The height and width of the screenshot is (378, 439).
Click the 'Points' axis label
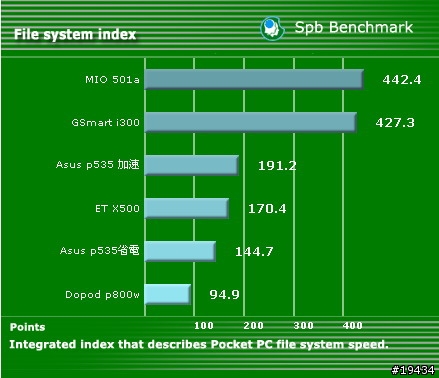(27, 327)
